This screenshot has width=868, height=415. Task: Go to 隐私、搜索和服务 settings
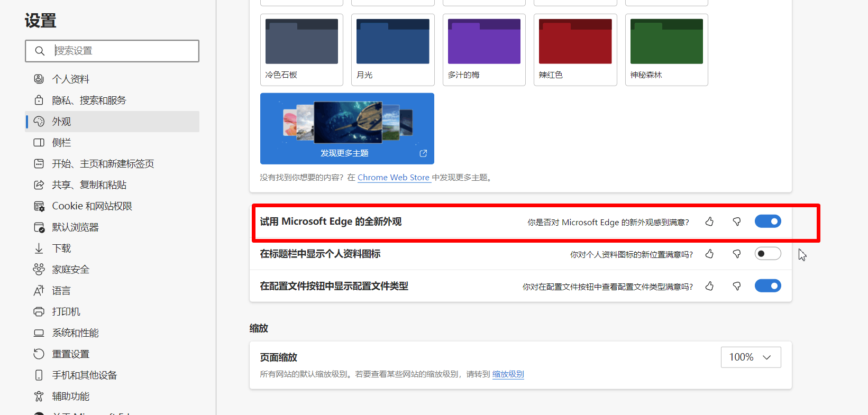[x=112, y=100]
